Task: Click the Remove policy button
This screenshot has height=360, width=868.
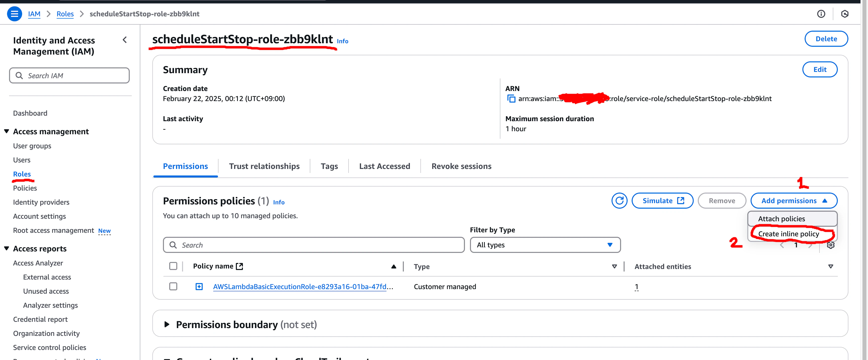Action: [722, 201]
